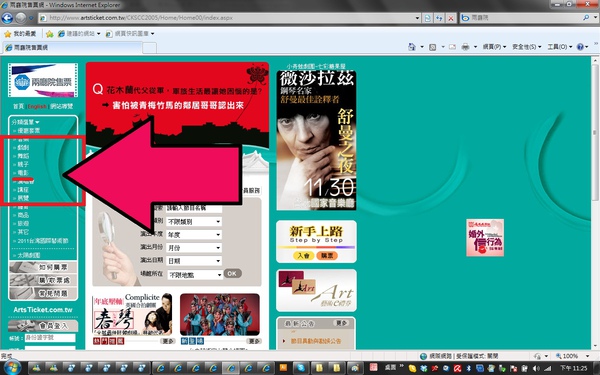Open the Favorites star button 我的最愛
600x375 pixels.
click(20, 34)
